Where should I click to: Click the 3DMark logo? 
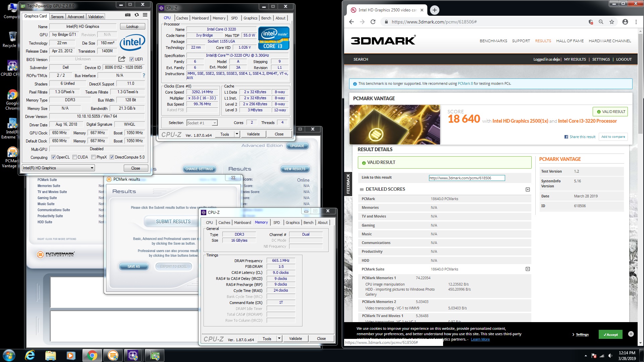(383, 40)
